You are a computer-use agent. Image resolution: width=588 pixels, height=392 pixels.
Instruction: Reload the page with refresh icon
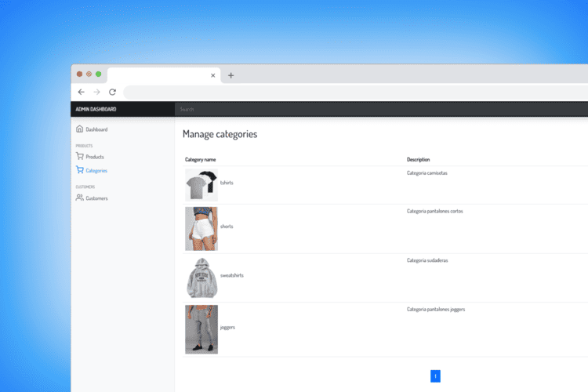coord(112,92)
